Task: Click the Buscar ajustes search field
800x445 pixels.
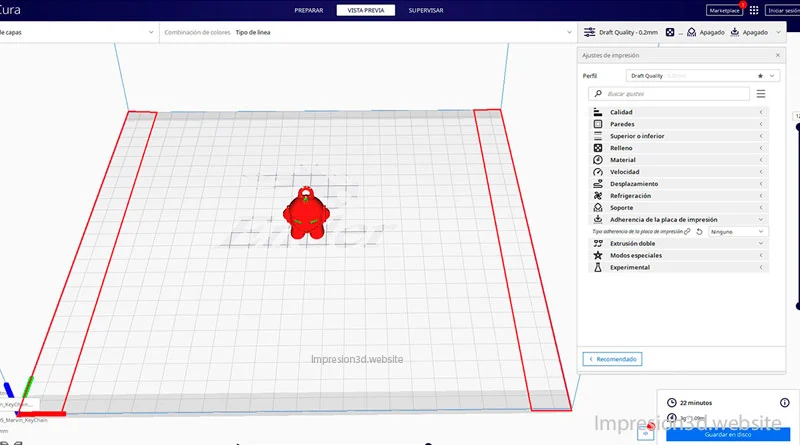Action: tap(669, 94)
